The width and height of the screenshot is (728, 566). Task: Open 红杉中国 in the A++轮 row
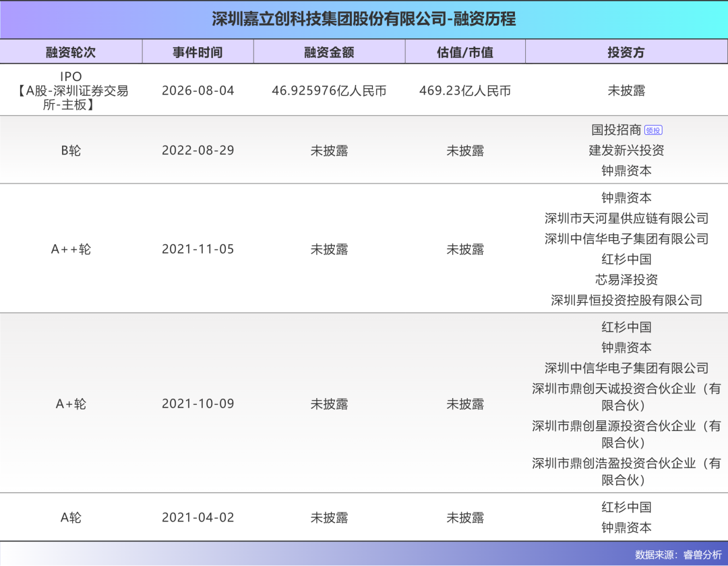(x=626, y=259)
